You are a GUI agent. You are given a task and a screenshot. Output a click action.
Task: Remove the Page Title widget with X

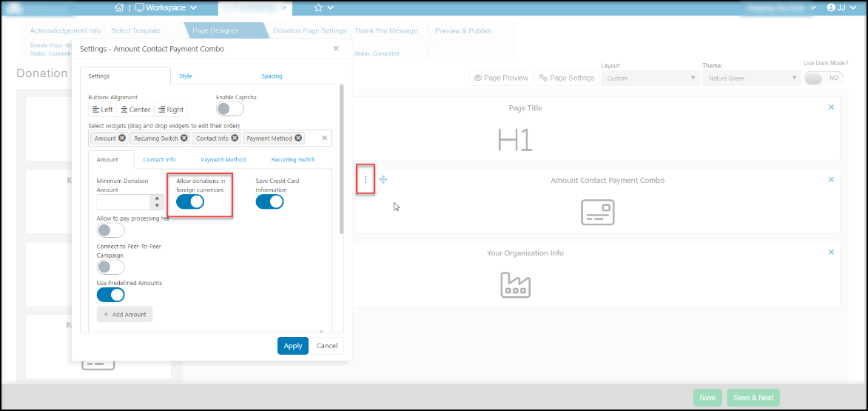coord(831,107)
